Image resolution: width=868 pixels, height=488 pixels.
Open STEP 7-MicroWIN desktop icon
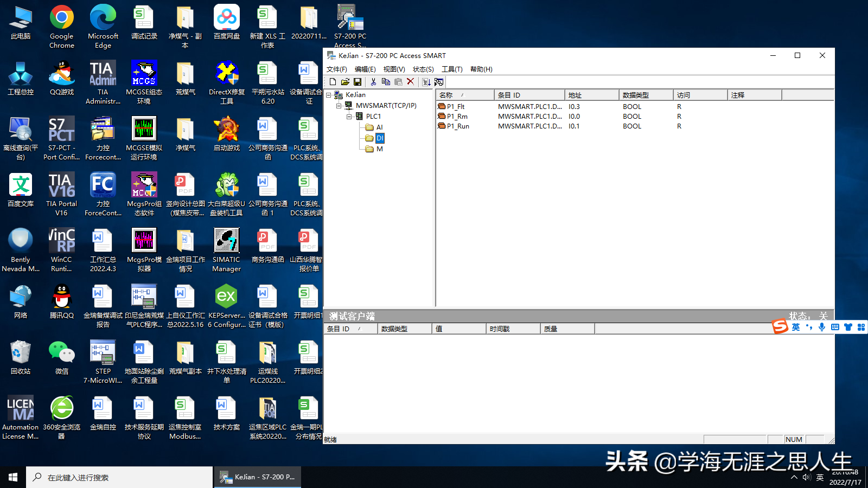coord(103,362)
